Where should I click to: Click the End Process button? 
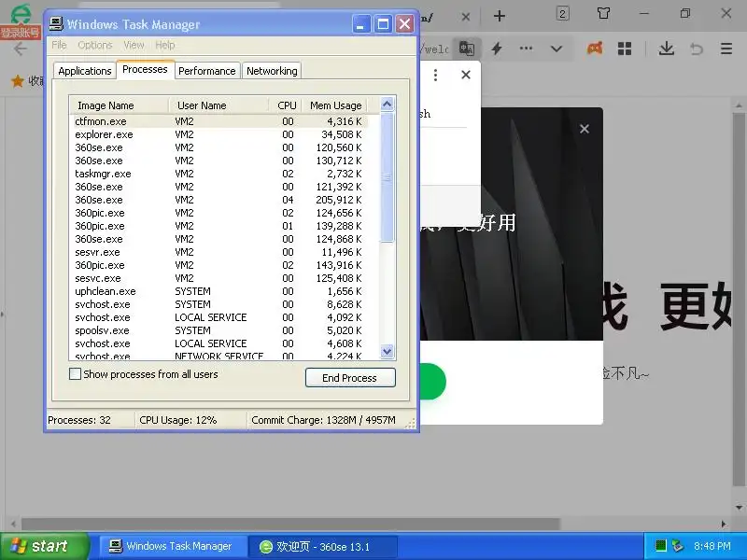pyautogui.click(x=350, y=378)
